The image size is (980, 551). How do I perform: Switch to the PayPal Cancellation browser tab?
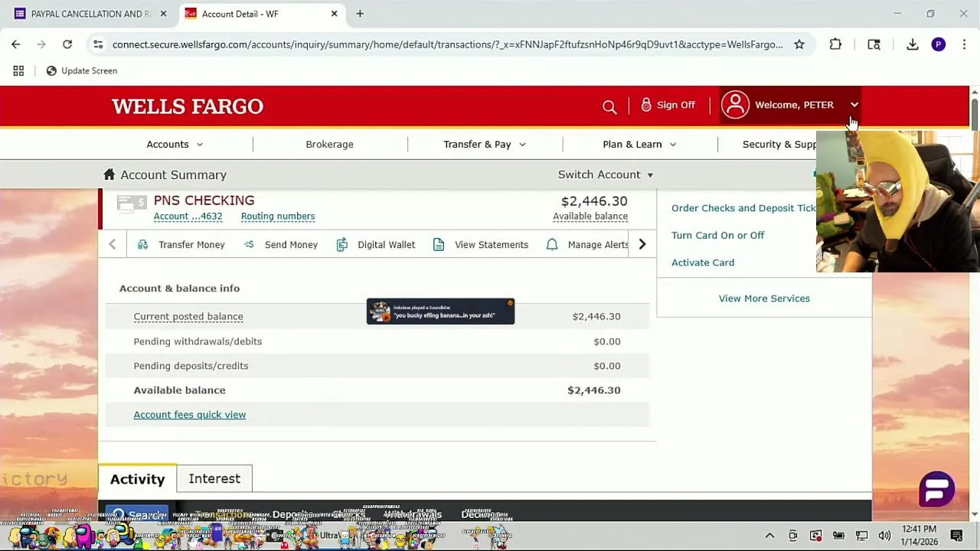coord(89,14)
